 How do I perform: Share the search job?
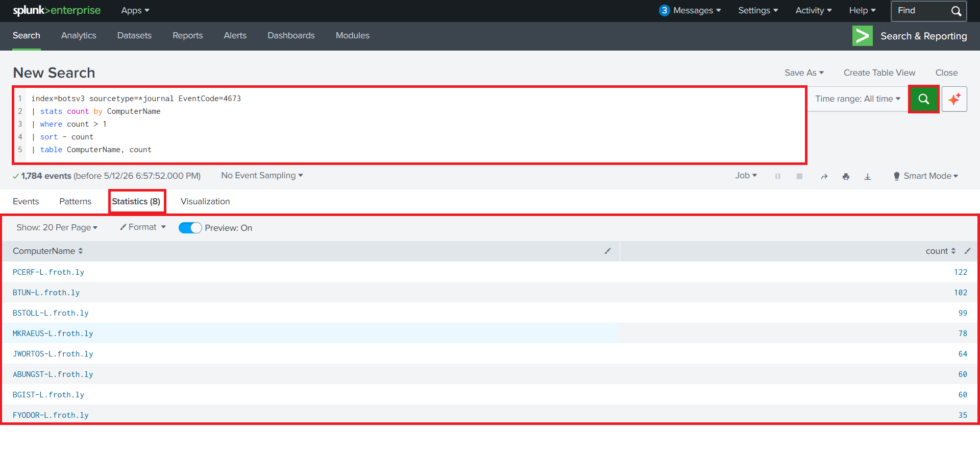[x=824, y=176]
